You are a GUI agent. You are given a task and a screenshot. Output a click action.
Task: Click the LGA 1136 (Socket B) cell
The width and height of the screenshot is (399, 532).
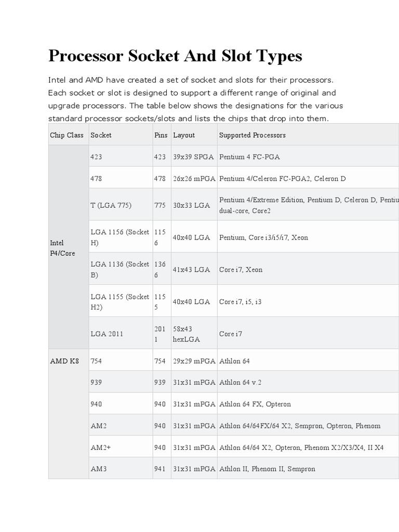pyautogui.click(x=119, y=270)
